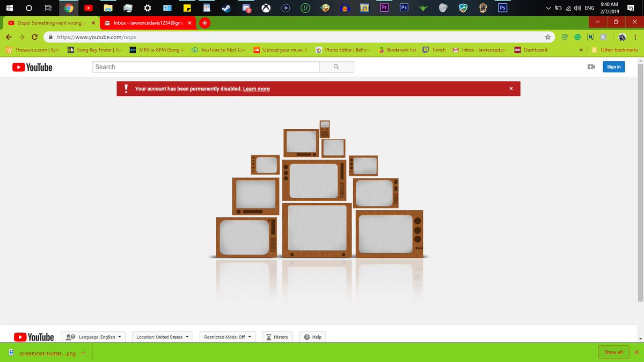Click the create video camera icon

pyautogui.click(x=591, y=67)
